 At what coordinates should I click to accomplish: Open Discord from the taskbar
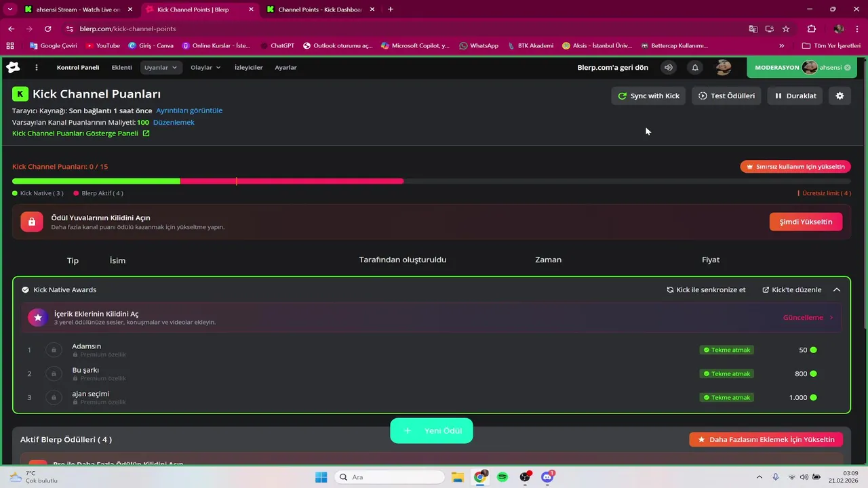(547, 477)
